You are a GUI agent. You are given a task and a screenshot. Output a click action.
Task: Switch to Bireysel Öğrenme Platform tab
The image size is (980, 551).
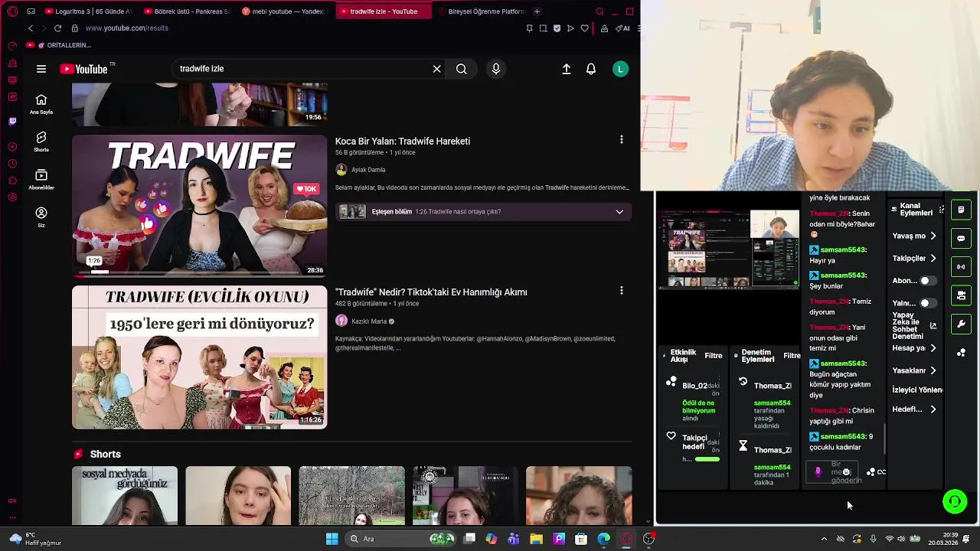pyautogui.click(x=481, y=11)
